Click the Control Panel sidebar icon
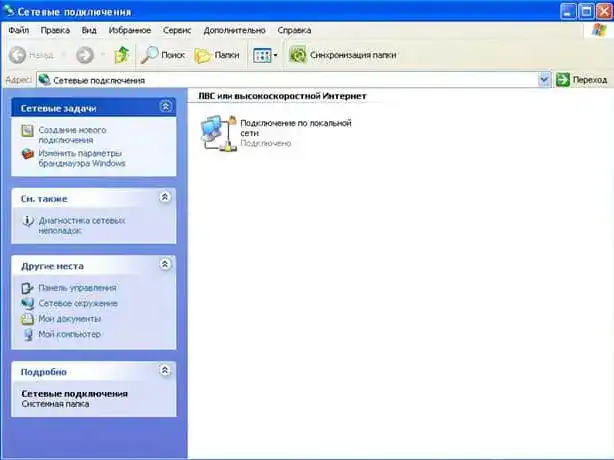The image size is (614, 460). click(x=27, y=289)
